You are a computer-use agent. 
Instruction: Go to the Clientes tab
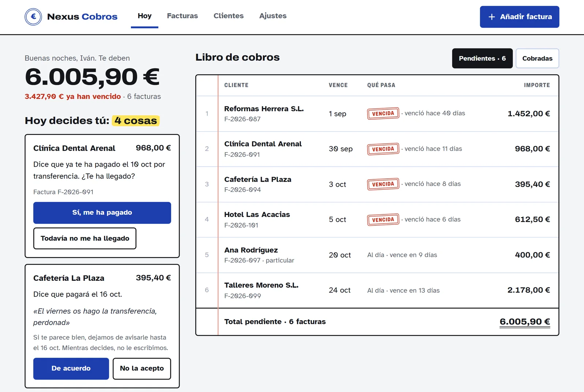[x=228, y=16]
